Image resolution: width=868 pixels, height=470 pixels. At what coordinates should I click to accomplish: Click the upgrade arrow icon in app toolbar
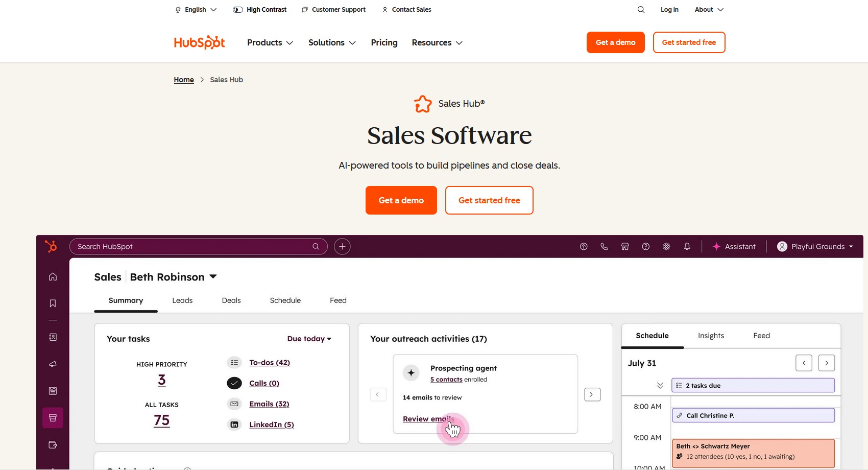click(x=584, y=247)
